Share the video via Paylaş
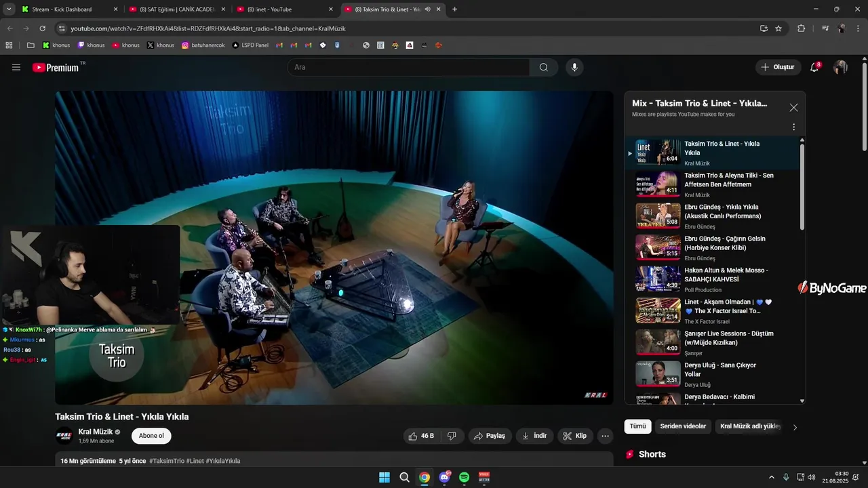Image resolution: width=868 pixels, height=488 pixels. (x=490, y=436)
